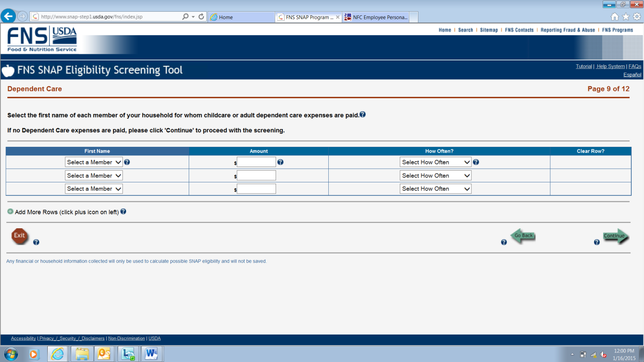Open first row Select How Often dropdown
Screen dimensions: 644x362
(x=435, y=162)
